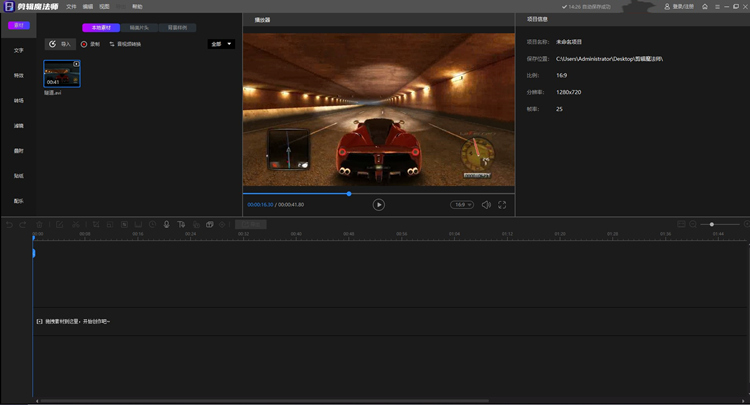Click the 00:32 mark on timeline ruler
Viewport: 750px width, 405px height.
pos(243,234)
